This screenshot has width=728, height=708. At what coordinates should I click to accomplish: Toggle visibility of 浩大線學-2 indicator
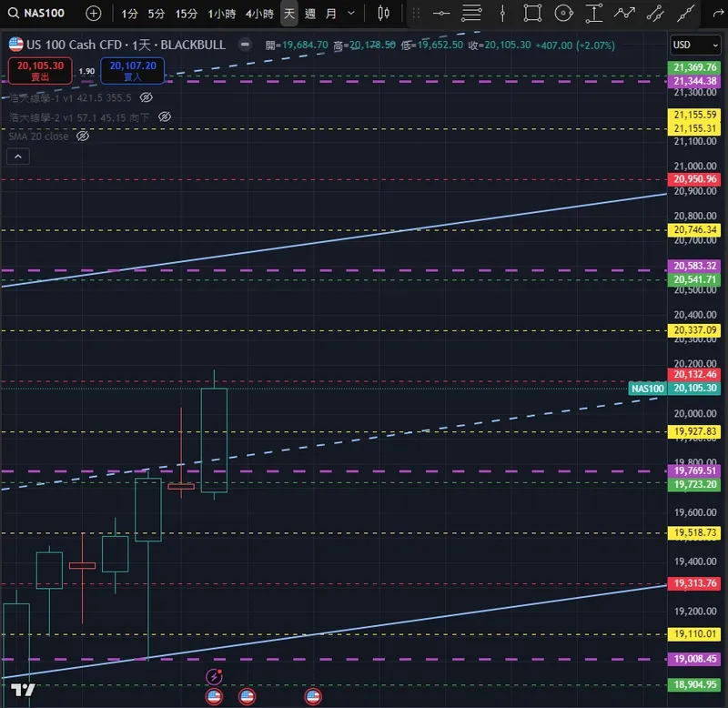tap(165, 116)
